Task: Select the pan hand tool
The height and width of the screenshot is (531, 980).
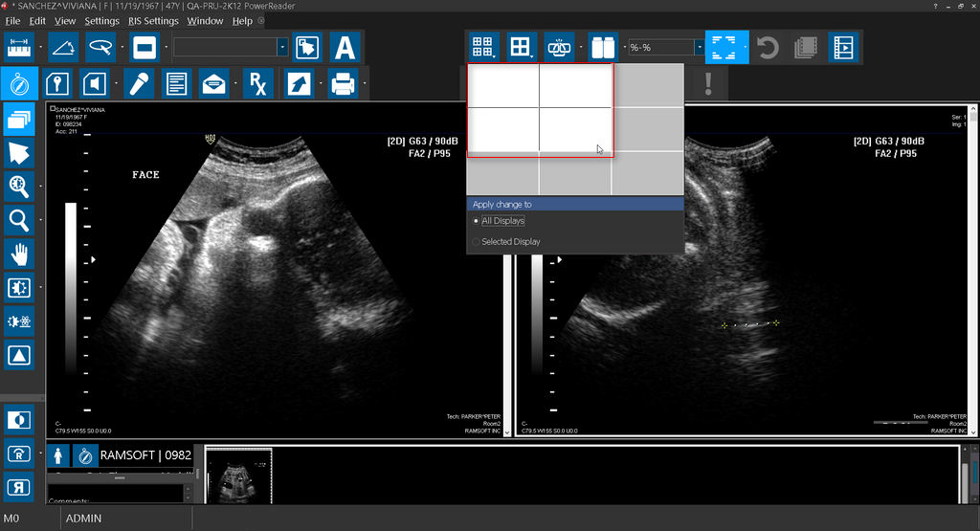Action: coord(19,254)
